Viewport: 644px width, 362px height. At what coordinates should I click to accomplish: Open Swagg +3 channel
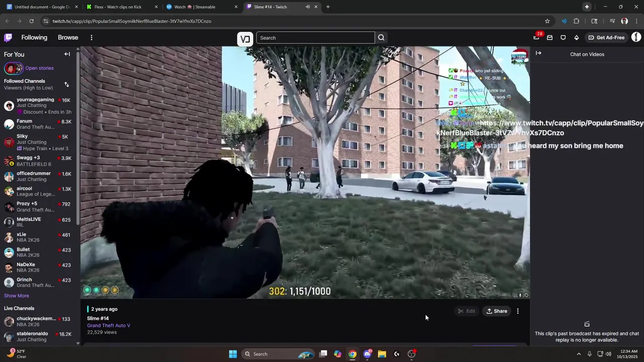[38, 161]
